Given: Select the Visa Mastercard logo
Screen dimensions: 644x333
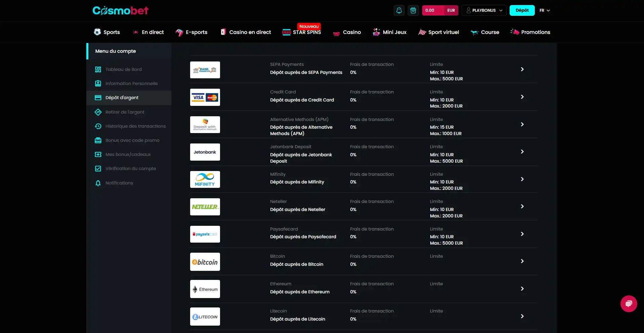Looking at the screenshot, I should 205,97.
